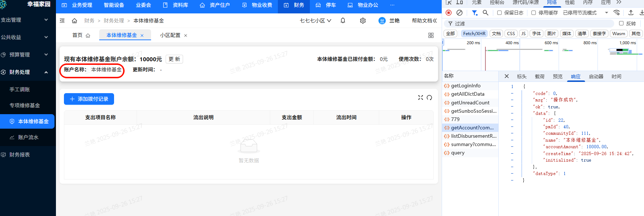
Task: Open the 物业收费 top menu
Action: pyautogui.click(x=257, y=5)
